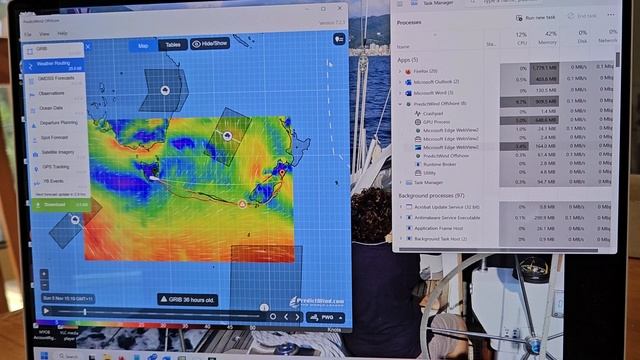Click the circle reset icon on the playback bar
Image resolution: width=640 pixels, height=360 pixels.
273,316
